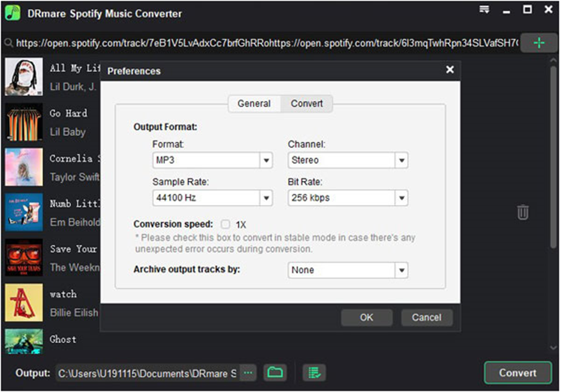Viewport: 561px width, 392px height.
Task: Enable the 1X conversion speed checkbox
Action: point(225,224)
